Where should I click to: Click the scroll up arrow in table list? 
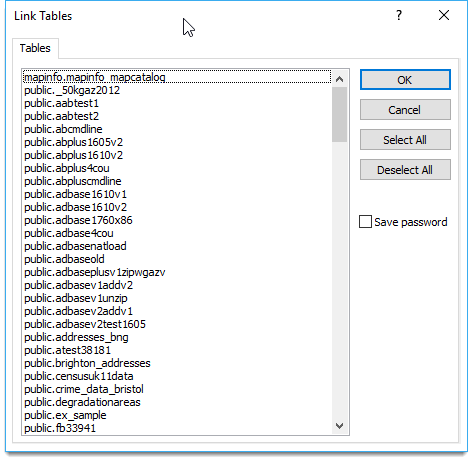(339, 79)
